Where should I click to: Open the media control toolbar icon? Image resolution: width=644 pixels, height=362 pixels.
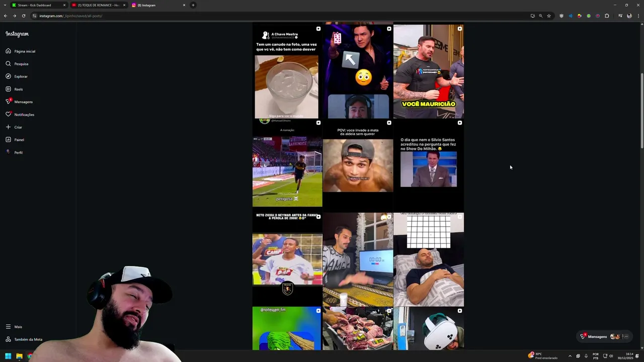click(x=620, y=16)
